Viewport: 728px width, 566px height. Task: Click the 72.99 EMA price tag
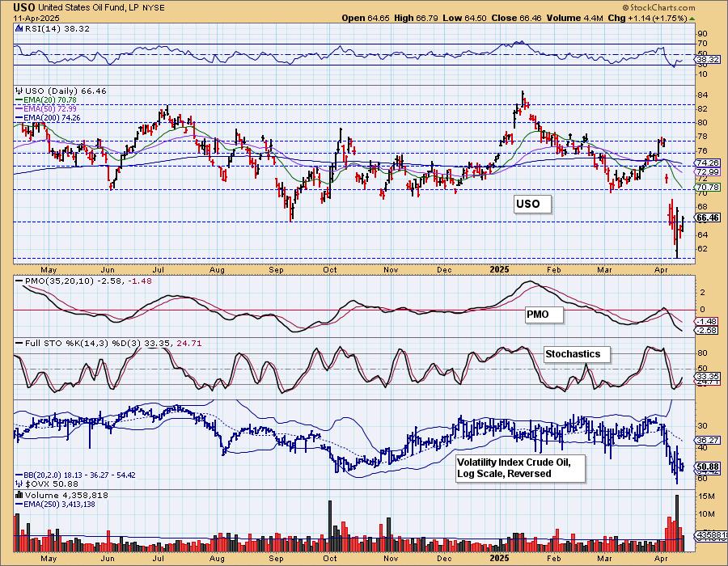click(x=709, y=171)
